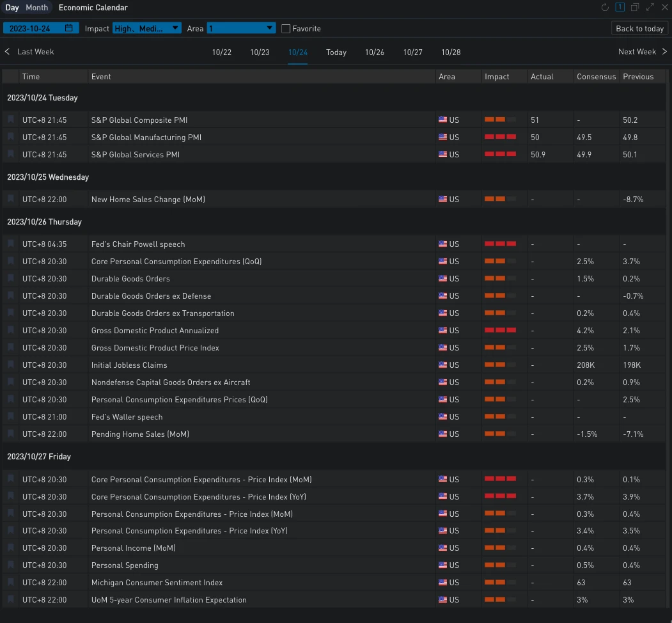Image resolution: width=672 pixels, height=623 pixels.
Task: Expand calendar panel with fullscreen arrows icon
Action: [650, 8]
